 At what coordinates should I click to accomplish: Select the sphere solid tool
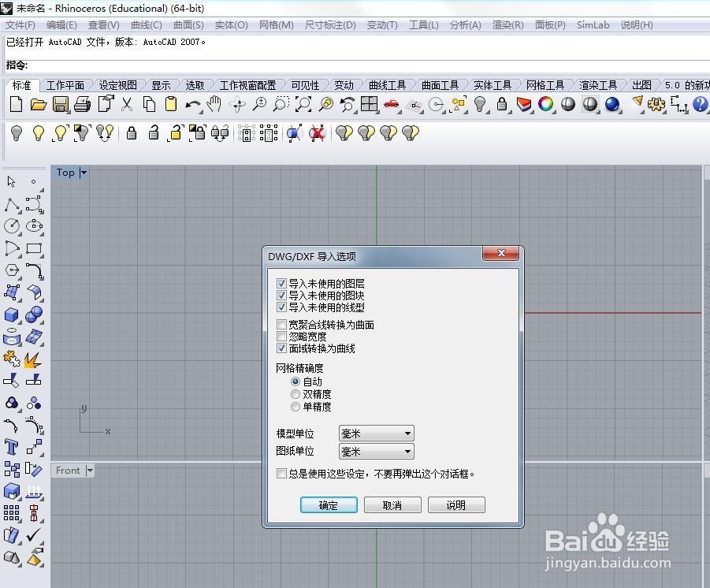click(33, 314)
